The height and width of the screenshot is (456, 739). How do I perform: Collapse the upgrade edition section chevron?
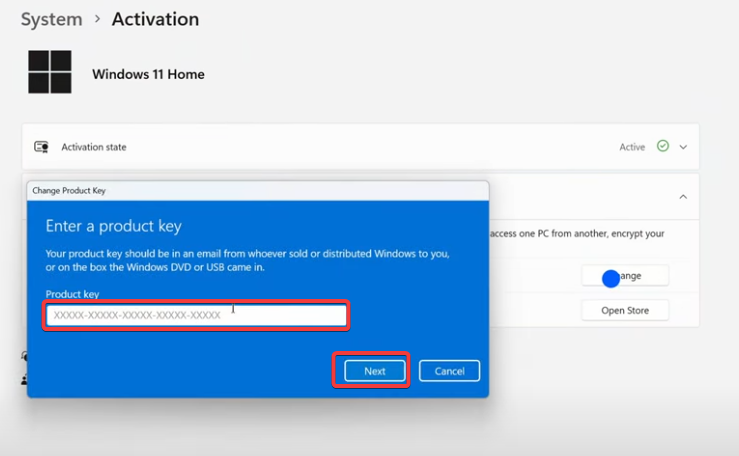(683, 196)
